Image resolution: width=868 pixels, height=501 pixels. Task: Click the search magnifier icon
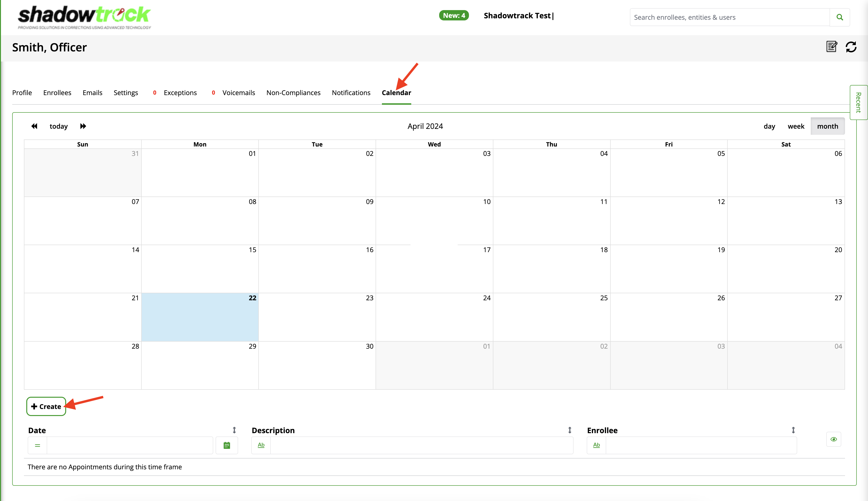839,17
